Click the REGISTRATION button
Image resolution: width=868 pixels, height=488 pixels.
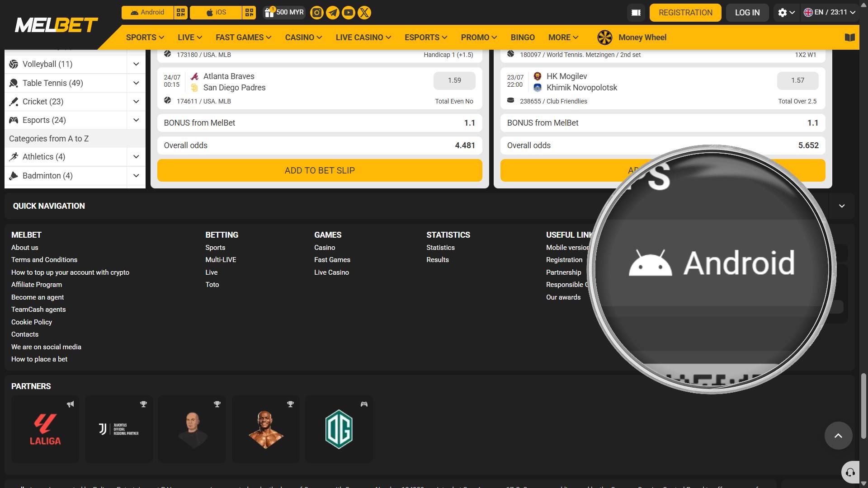(685, 13)
